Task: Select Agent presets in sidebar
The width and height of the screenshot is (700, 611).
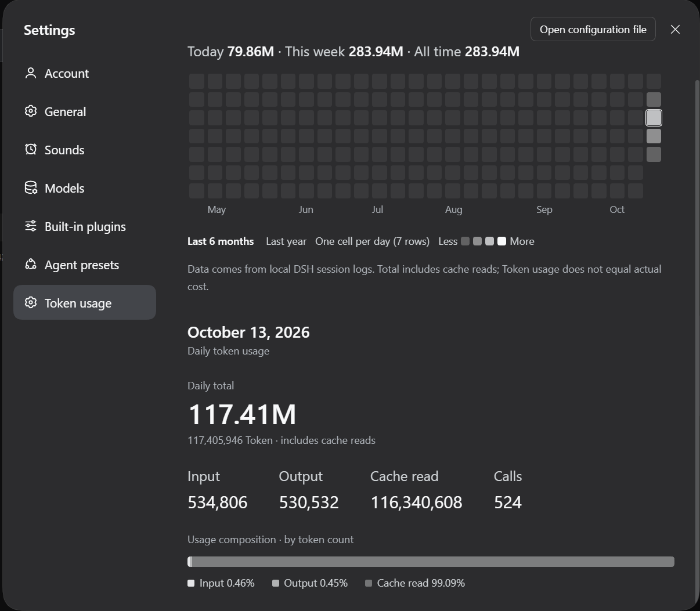Action: 85,265
